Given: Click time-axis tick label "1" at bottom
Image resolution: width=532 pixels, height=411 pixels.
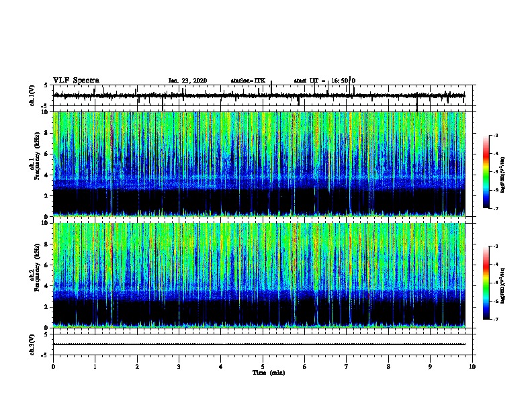Looking at the screenshot, I should click(95, 367).
